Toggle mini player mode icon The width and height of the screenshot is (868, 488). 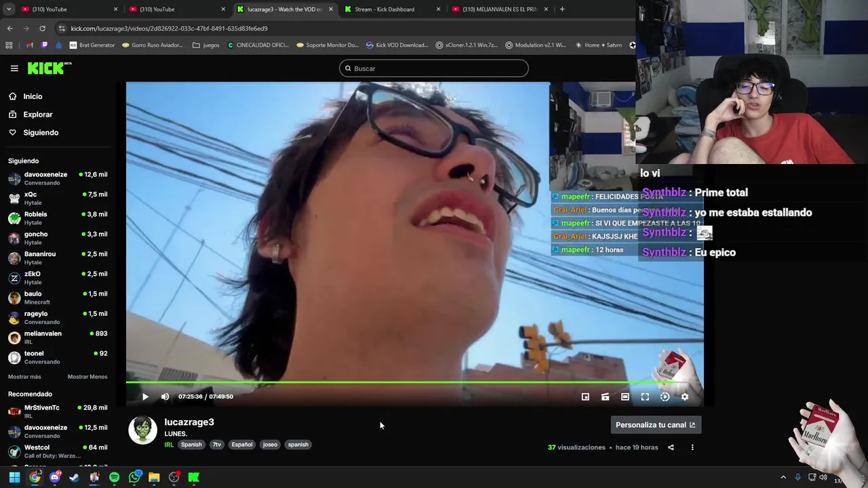click(605, 396)
